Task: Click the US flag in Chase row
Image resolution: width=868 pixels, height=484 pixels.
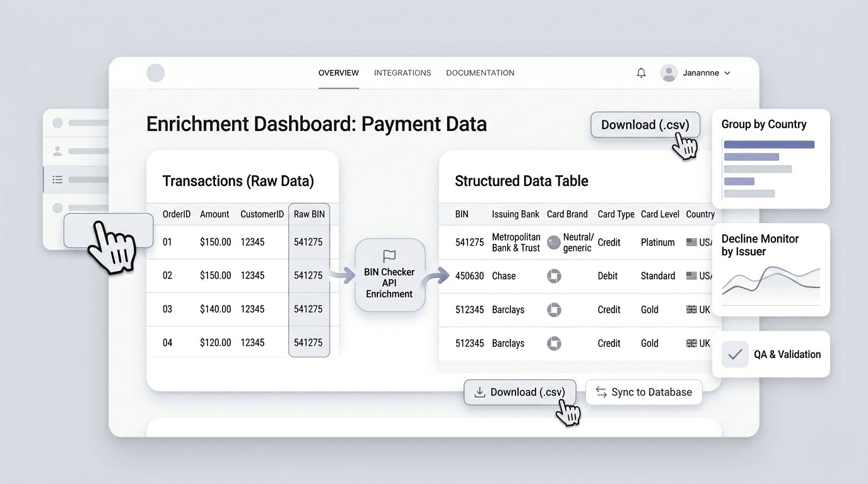Action: 691,276
